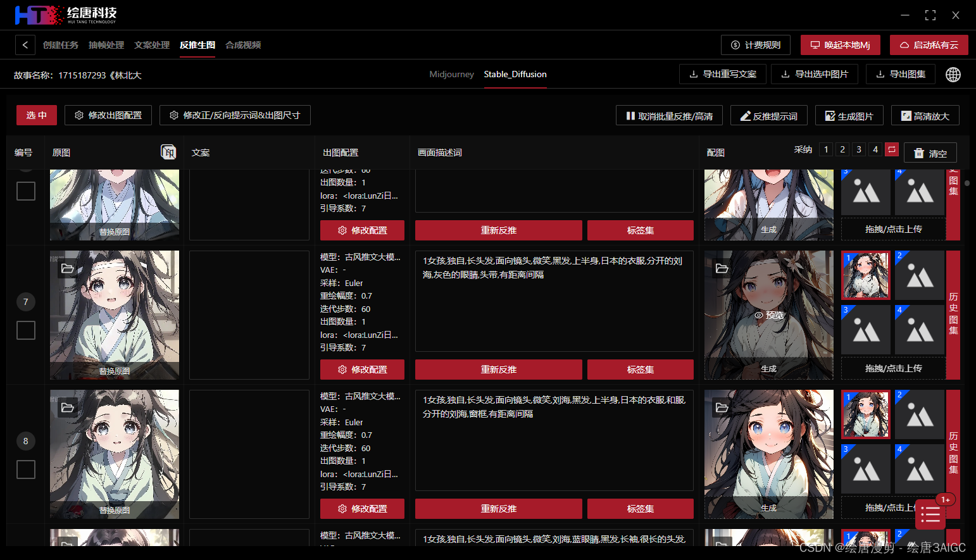Click 重新反推 in row 7
Screen dimensions: 976x560
499,370
